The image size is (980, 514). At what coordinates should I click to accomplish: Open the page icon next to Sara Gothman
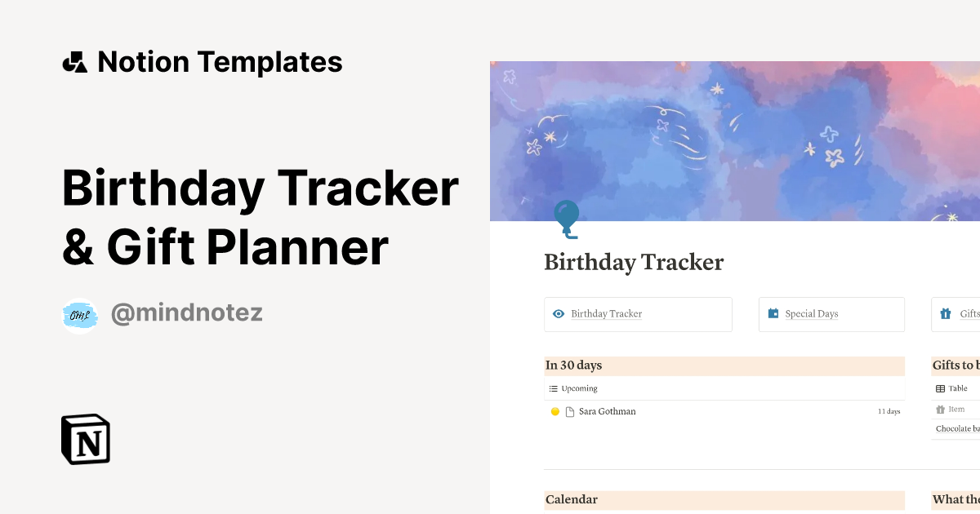pos(570,411)
